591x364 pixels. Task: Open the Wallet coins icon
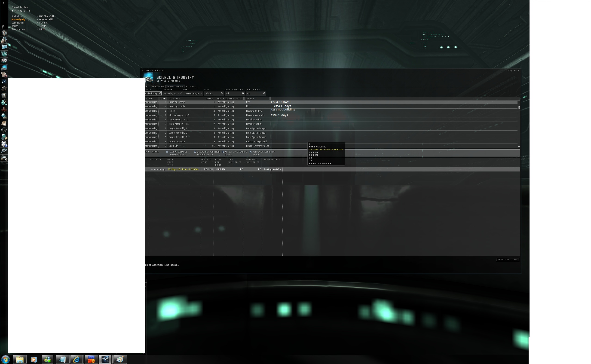pyautogui.click(x=4, y=102)
